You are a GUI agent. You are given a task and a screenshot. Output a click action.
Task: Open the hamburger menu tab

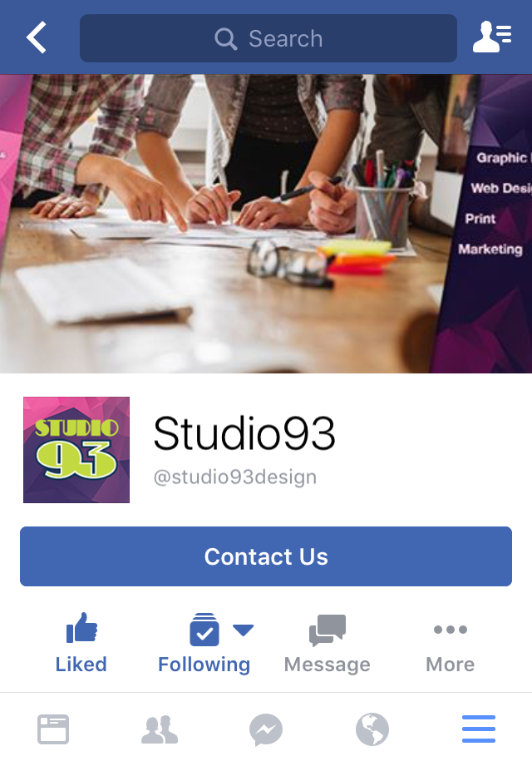479,729
